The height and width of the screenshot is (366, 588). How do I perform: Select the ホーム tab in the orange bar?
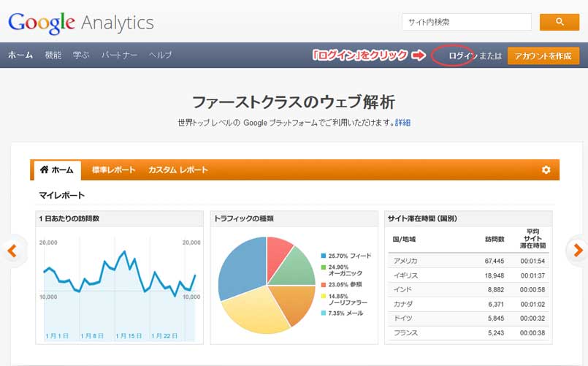click(58, 171)
